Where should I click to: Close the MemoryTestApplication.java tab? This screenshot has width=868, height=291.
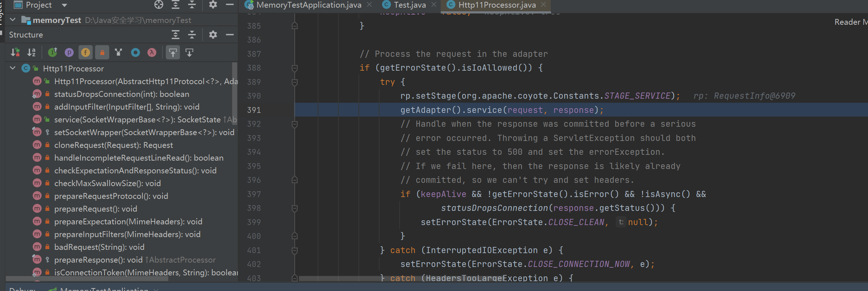click(369, 4)
